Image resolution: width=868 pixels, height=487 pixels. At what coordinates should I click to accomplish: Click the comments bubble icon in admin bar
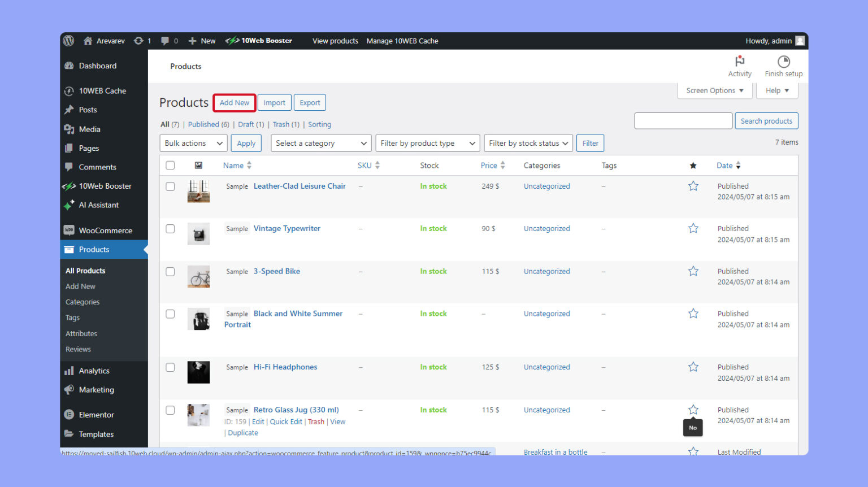pos(165,41)
